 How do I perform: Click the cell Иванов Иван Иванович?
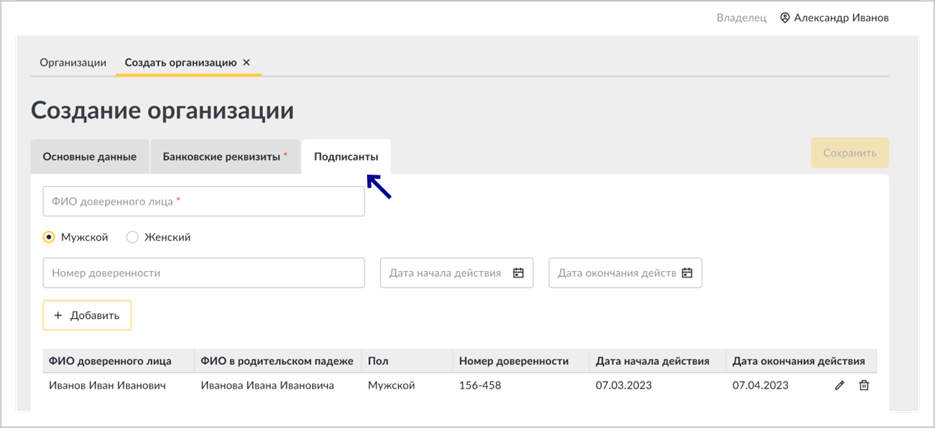107,386
